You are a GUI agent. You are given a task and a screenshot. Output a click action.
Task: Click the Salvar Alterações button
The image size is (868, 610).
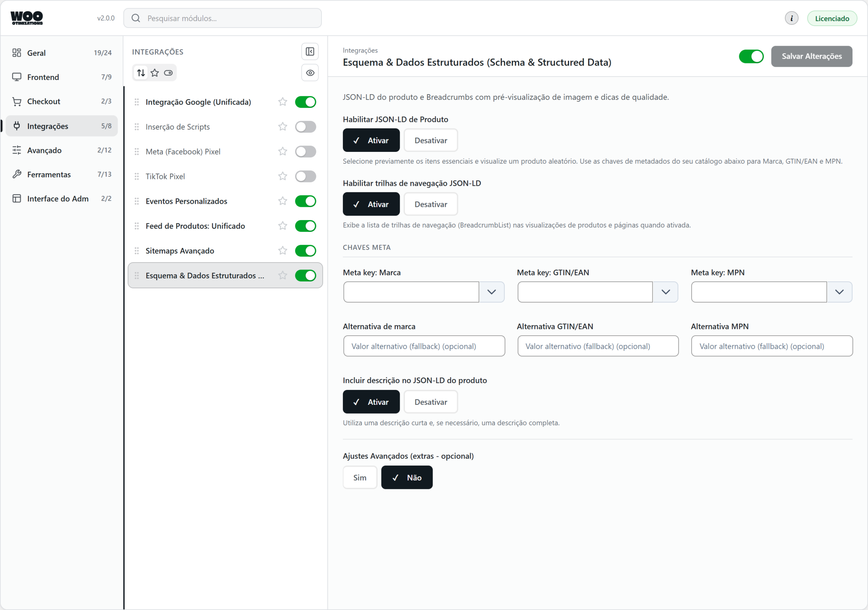812,56
